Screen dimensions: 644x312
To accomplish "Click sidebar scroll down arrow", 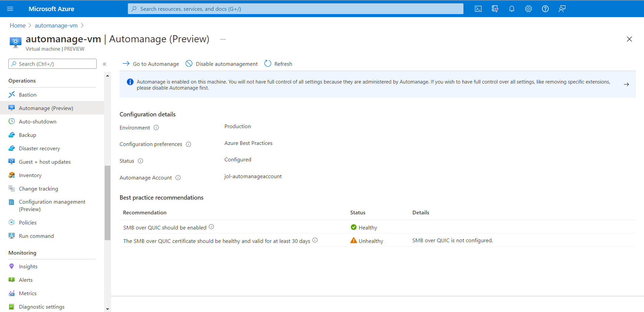I will point(107,309).
